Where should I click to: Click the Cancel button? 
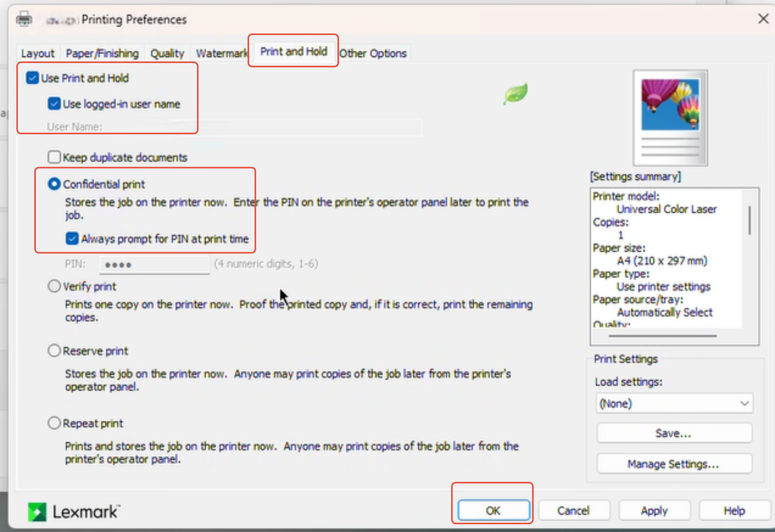[573, 510]
